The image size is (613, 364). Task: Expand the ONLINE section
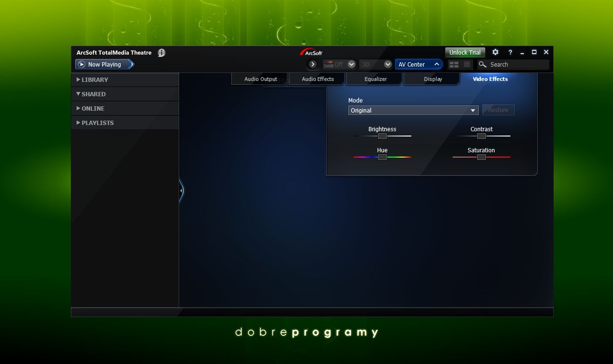click(x=125, y=108)
